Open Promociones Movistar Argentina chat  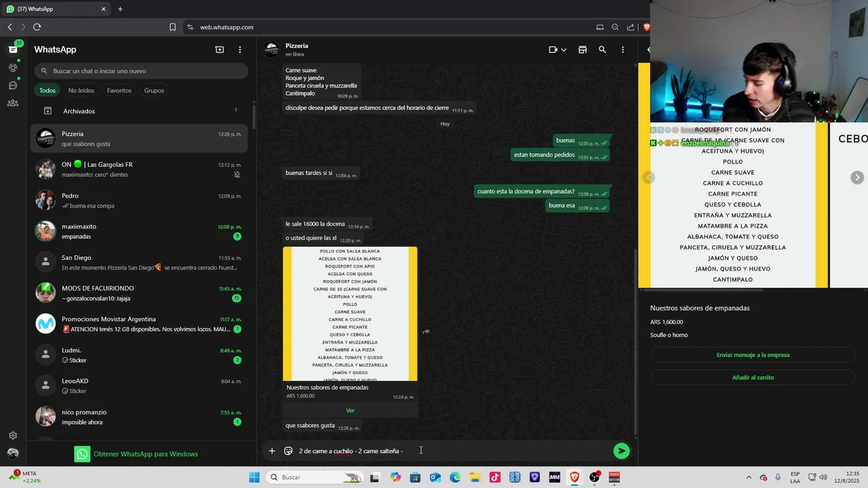pyautogui.click(x=139, y=324)
